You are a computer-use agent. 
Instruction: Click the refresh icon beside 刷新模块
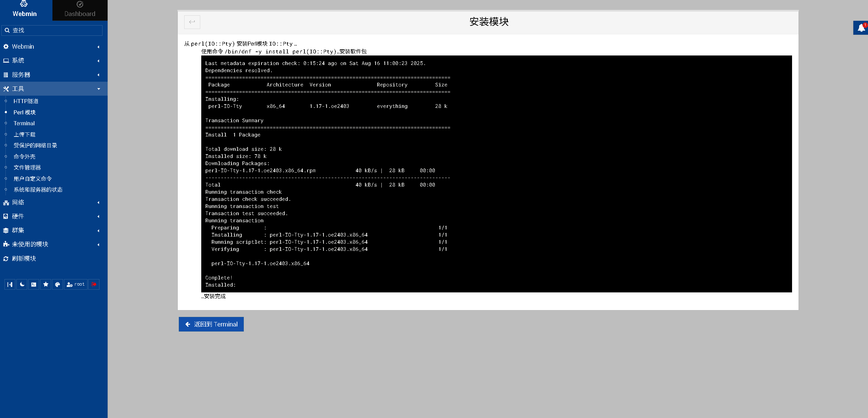(x=6, y=259)
